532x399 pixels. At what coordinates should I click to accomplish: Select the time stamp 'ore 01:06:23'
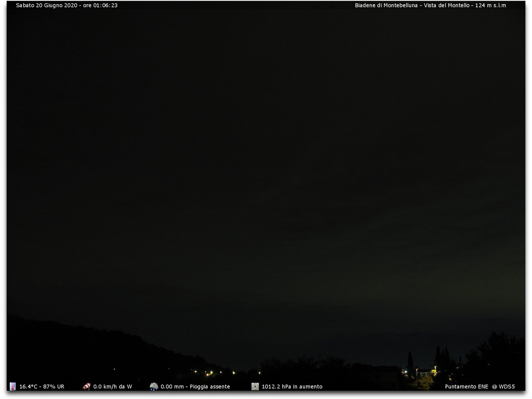click(100, 5)
